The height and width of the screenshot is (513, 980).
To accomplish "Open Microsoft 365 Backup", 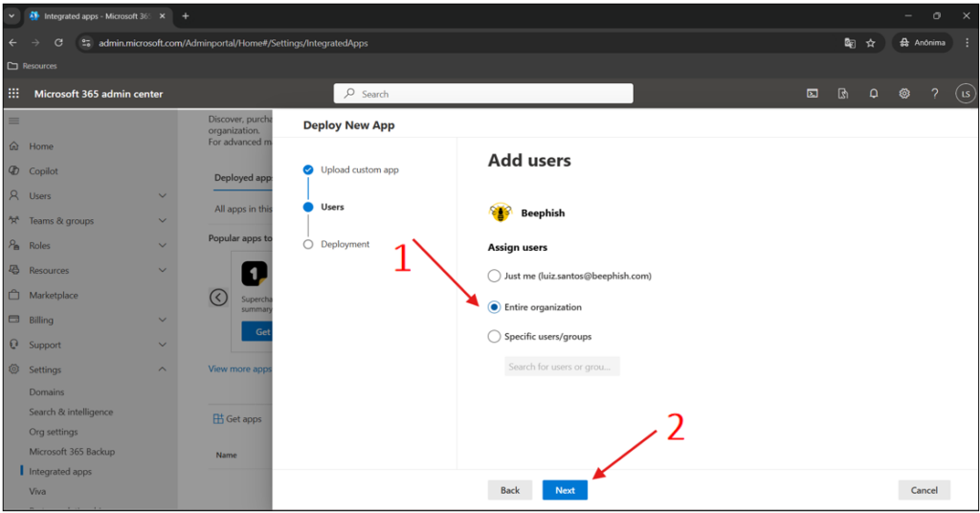I will click(72, 451).
